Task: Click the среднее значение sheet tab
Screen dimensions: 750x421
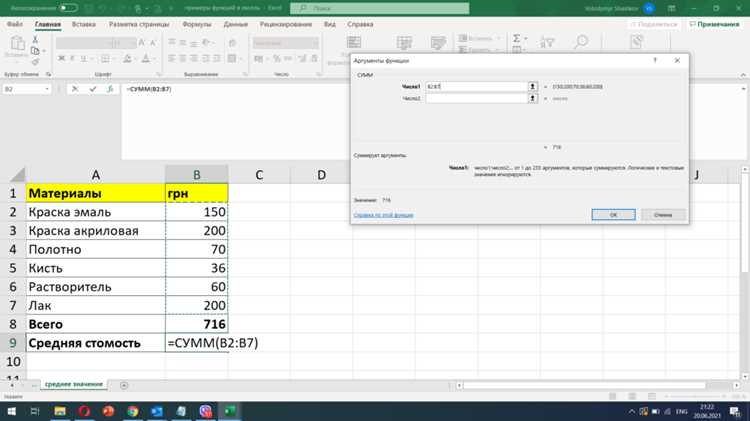Action: (x=74, y=384)
